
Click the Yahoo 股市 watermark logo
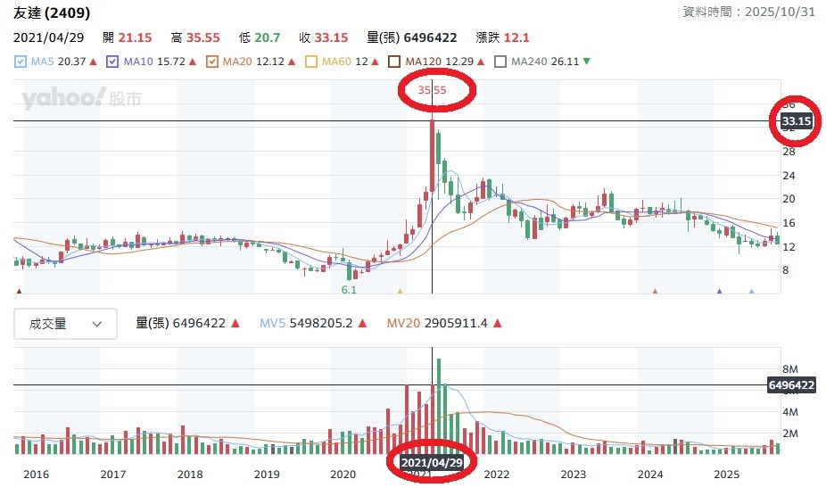click(82, 98)
